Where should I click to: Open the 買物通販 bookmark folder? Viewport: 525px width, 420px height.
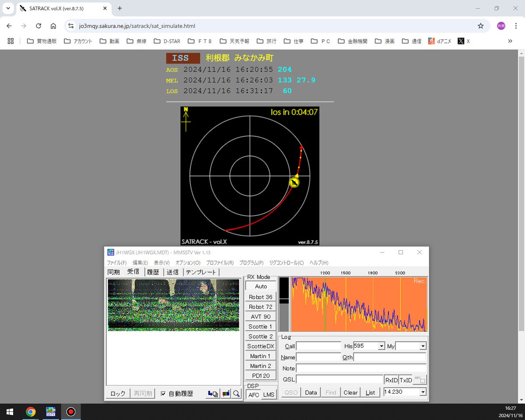click(42, 41)
